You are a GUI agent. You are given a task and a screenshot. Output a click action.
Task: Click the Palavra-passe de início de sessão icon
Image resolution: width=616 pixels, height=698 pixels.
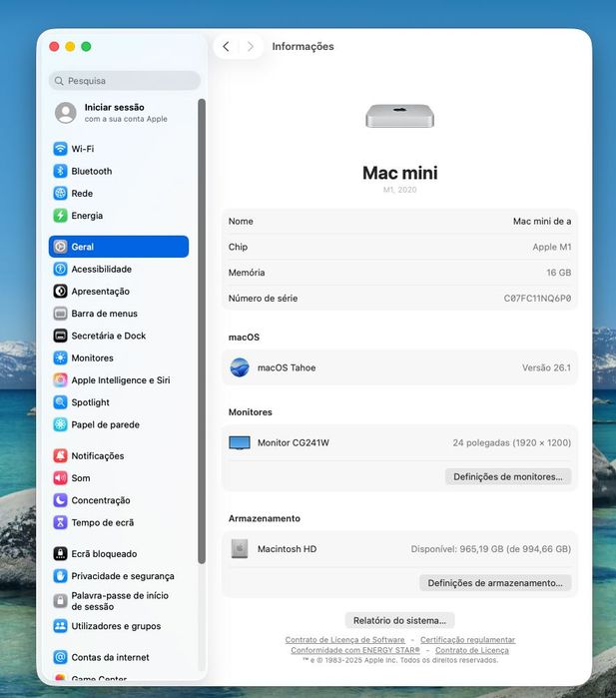60,601
